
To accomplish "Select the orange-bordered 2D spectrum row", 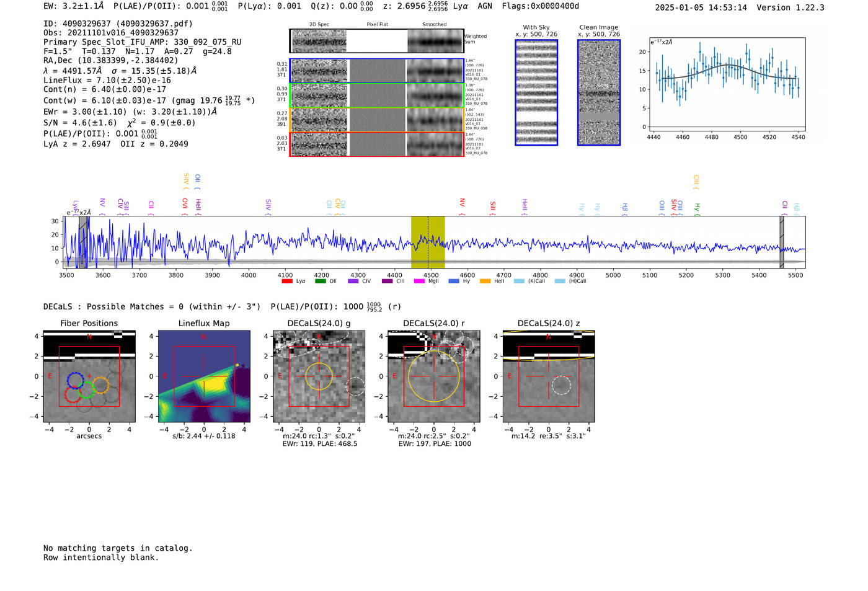I will (x=377, y=120).
